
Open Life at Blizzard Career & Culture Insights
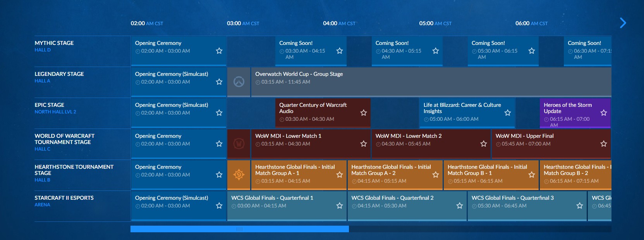tap(467, 113)
